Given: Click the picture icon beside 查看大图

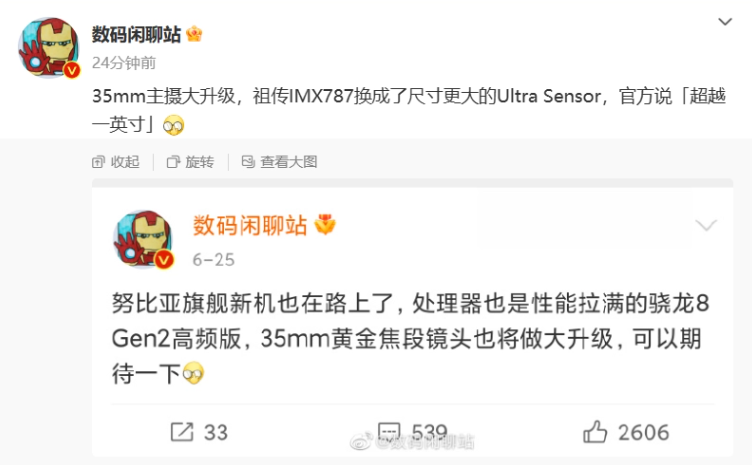Looking at the screenshot, I should [x=248, y=162].
